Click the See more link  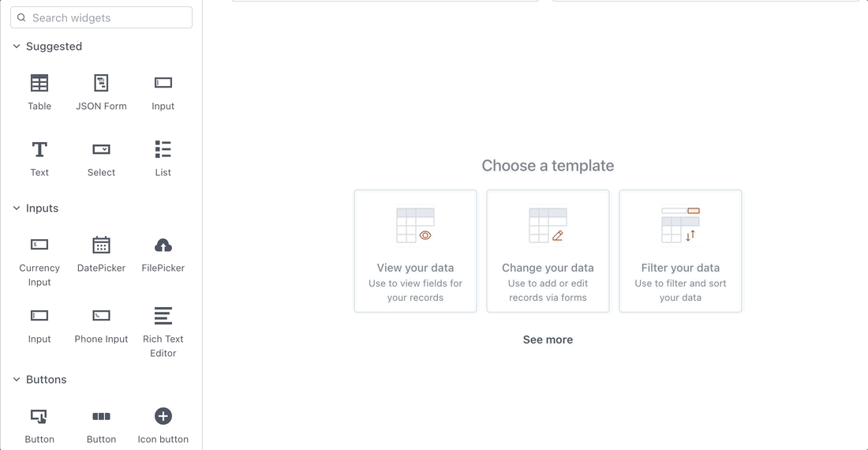click(x=548, y=339)
